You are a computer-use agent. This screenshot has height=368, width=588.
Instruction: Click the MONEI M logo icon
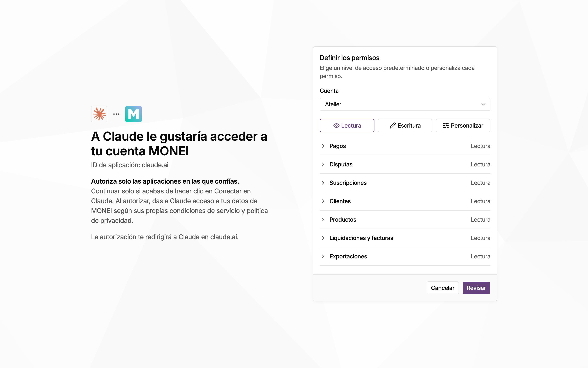tap(133, 114)
